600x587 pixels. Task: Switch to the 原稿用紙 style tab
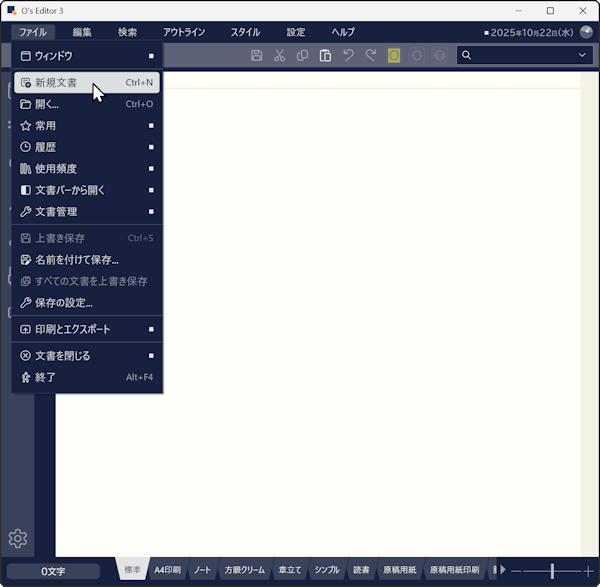[x=399, y=570]
